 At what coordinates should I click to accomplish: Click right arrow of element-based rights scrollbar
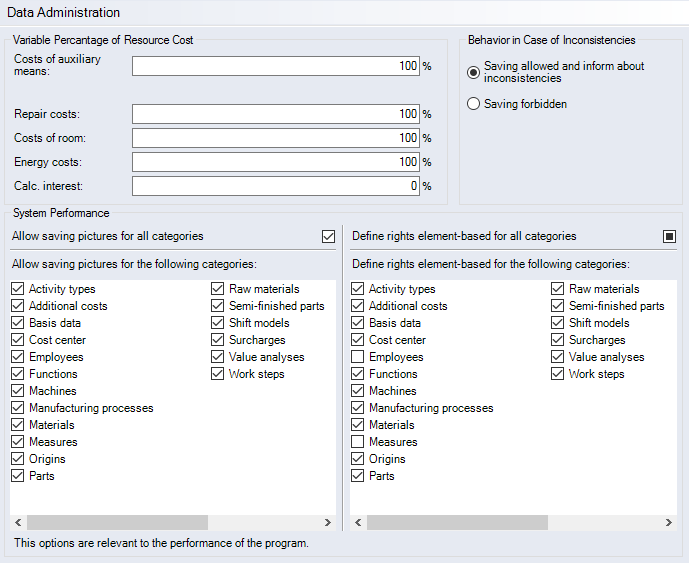pos(669,523)
